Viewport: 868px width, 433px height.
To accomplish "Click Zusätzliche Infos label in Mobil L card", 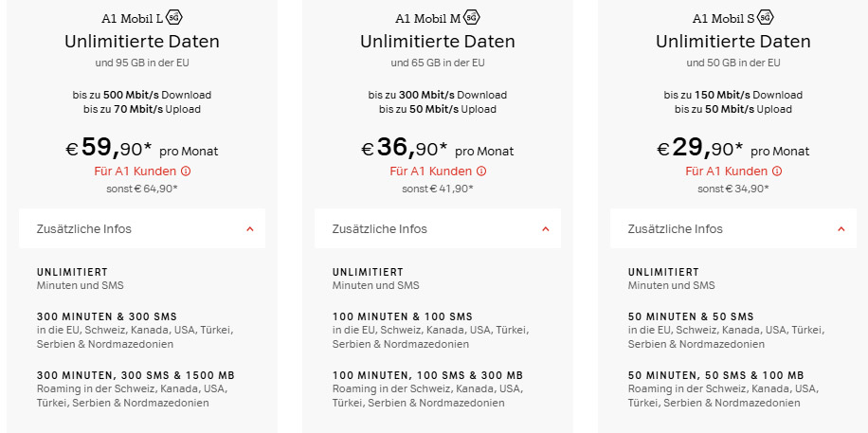I will tap(84, 229).
